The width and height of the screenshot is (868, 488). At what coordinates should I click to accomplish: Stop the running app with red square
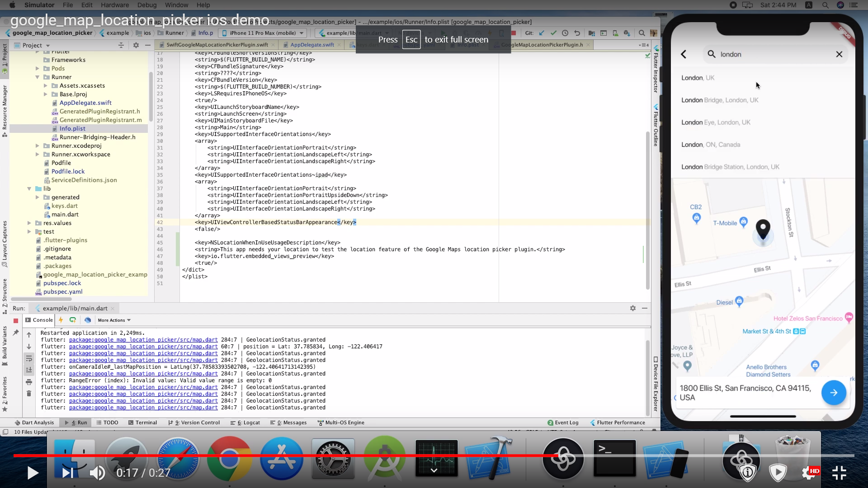point(15,320)
